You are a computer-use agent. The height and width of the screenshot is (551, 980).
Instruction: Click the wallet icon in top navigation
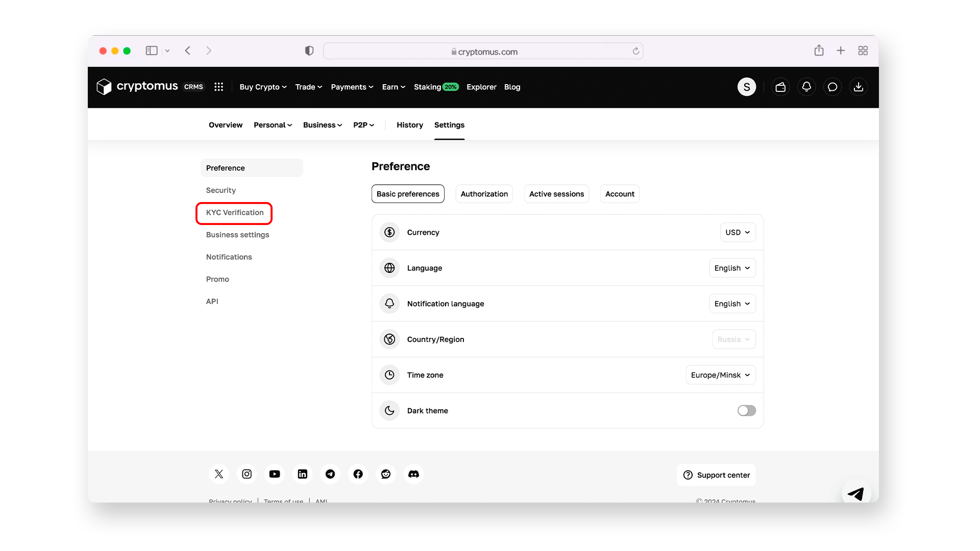[x=781, y=87]
